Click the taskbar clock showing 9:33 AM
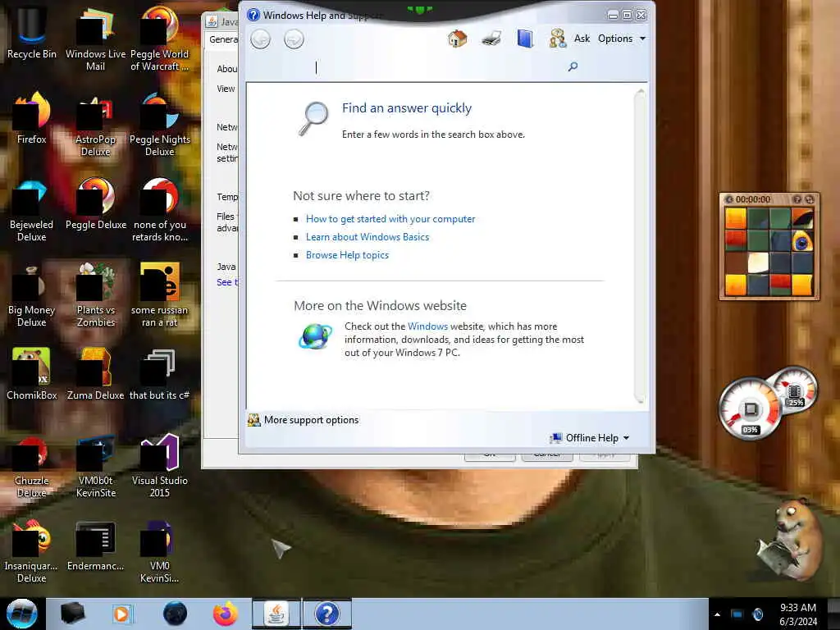Screen dimensions: 840x630 click(798, 614)
